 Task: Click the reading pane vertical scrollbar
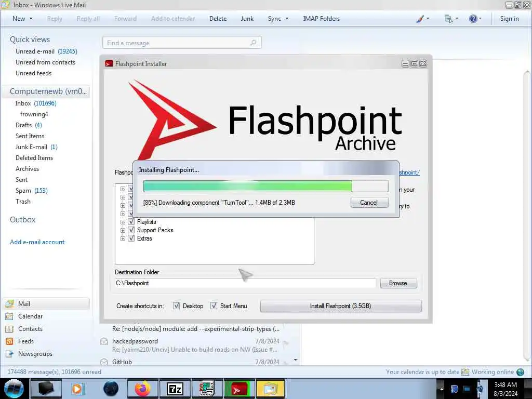pyautogui.click(x=527, y=216)
